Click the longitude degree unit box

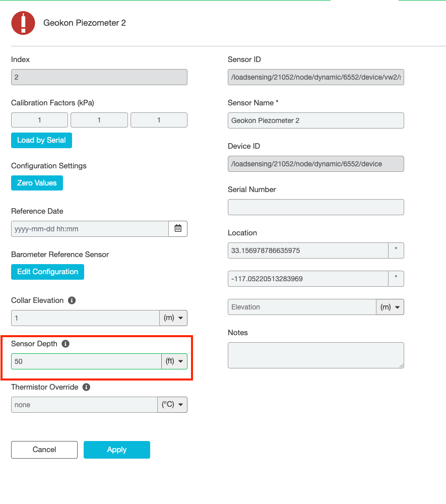pos(396,279)
